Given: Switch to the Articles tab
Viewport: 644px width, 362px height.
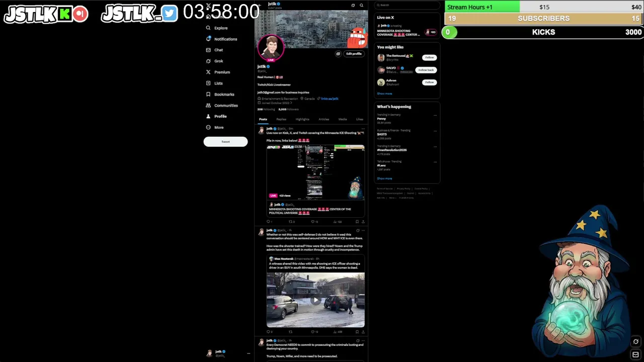Looking at the screenshot, I should coord(324,120).
